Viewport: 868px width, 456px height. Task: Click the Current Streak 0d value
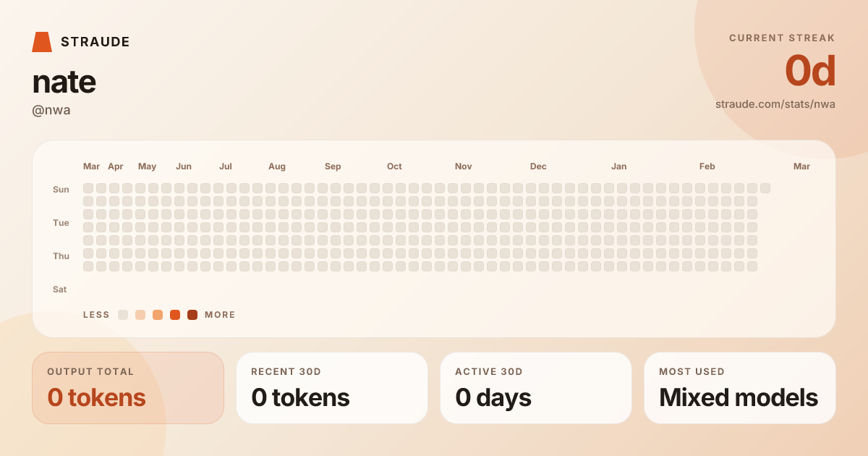coord(810,71)
